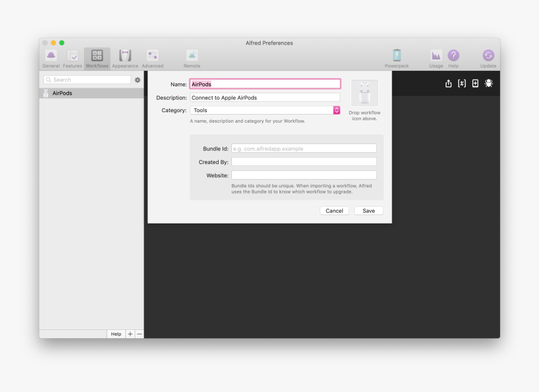
Task: Expand the Category dropdown showing Tools
Action: [x=265, y=110]
